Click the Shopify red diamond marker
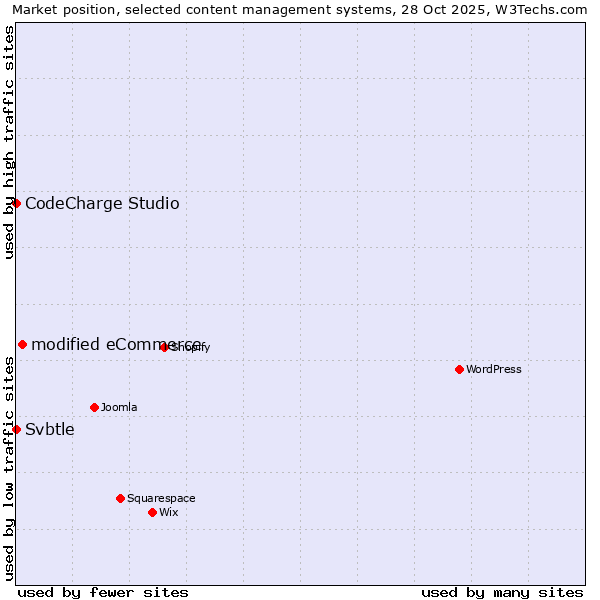 point(164,347)
